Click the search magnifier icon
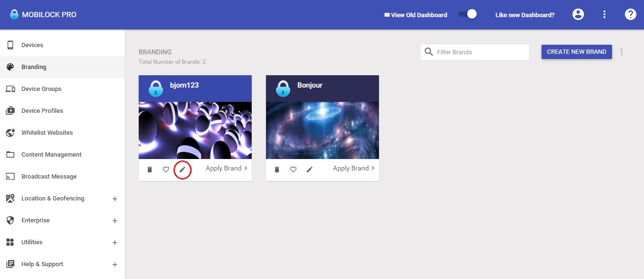The image size is (644, 279). 429,52
